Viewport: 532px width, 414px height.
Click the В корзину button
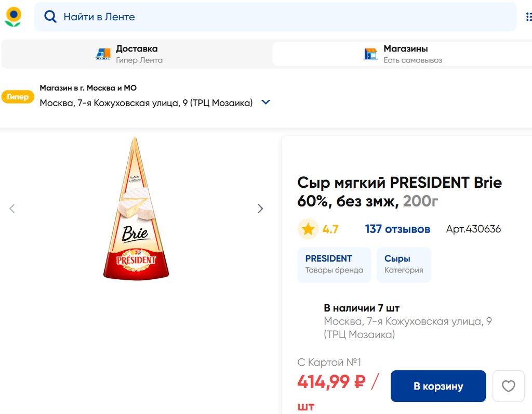438,386
